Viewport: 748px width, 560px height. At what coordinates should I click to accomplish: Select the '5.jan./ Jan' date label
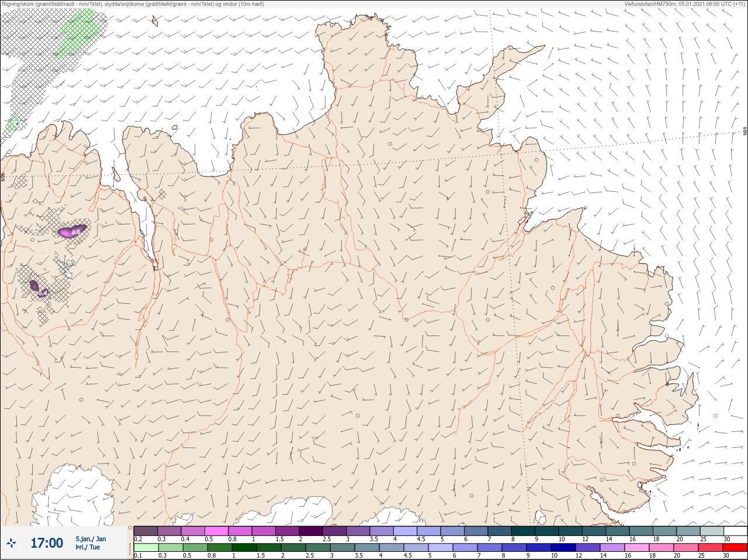click(x=91, y=539)
